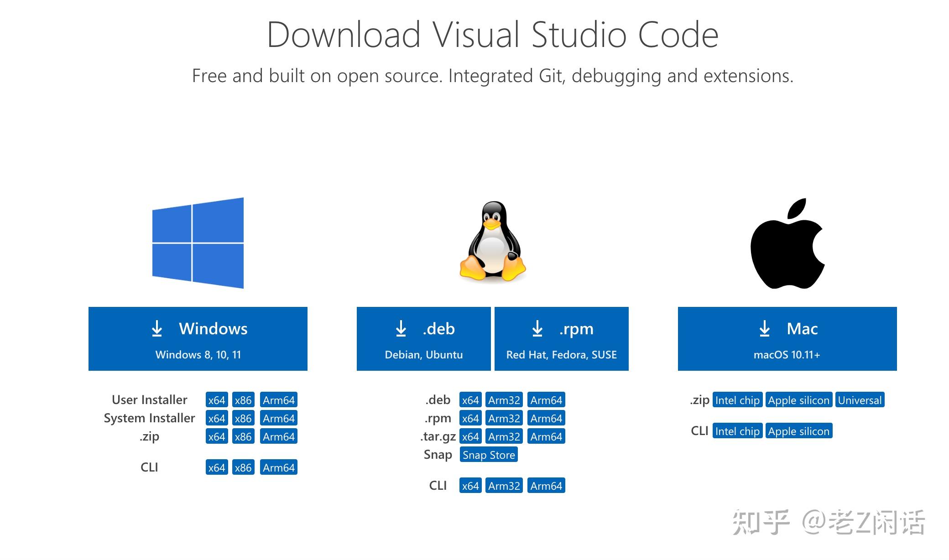Download Linux .deb Arm64 package

click(x=546, y=400)
